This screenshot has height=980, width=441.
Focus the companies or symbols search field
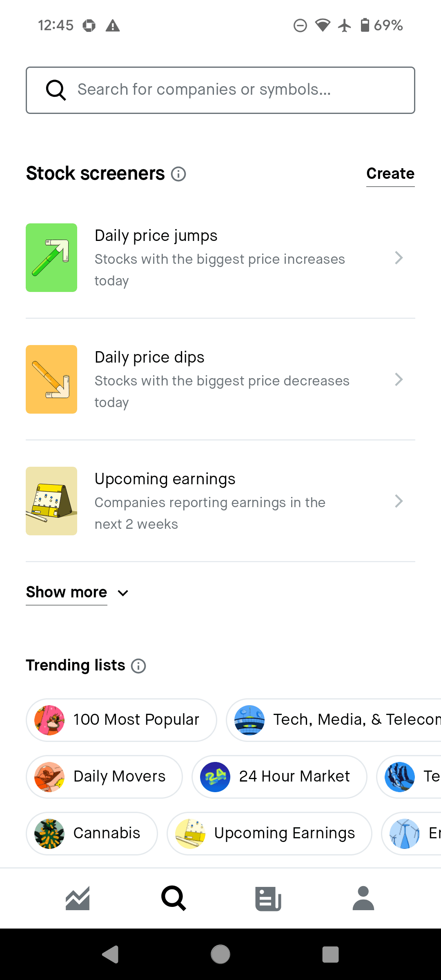coord(220,90)
